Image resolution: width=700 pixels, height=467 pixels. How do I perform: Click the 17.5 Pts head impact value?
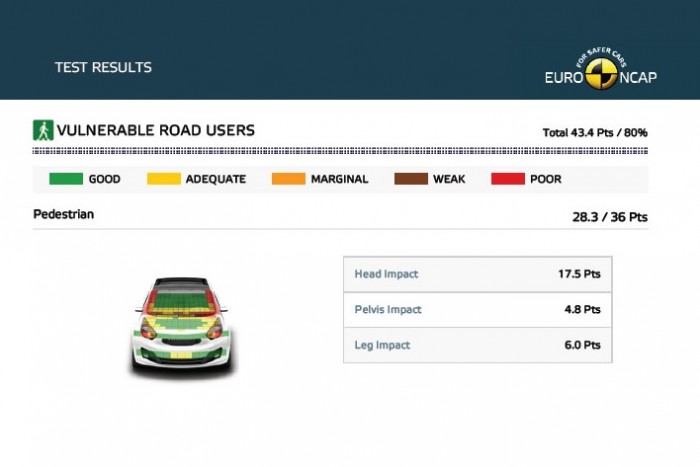(x=578, y=274)
